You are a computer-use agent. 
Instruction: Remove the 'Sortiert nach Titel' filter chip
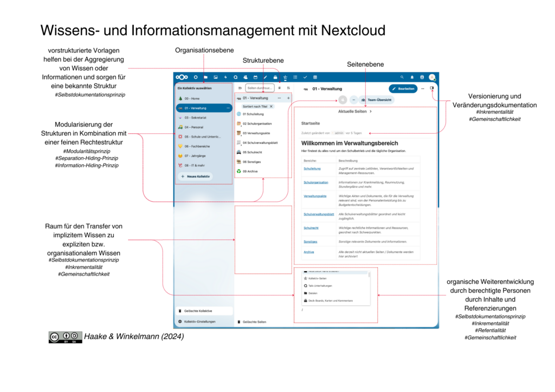pyautogui.click(x=271, y=107)
